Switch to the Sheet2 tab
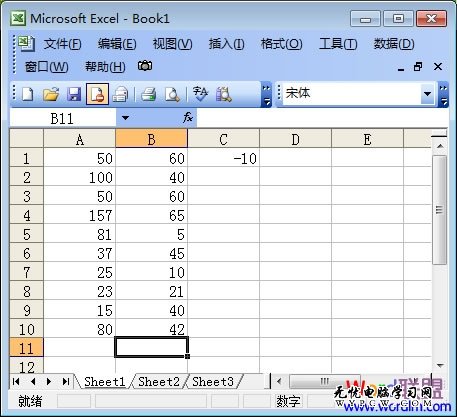This screenshot has width=457, height=417. tap(159, 381)
